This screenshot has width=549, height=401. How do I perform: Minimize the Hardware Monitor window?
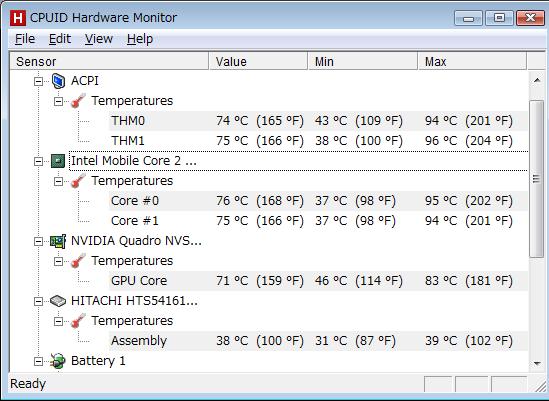(x=468, y=18)
